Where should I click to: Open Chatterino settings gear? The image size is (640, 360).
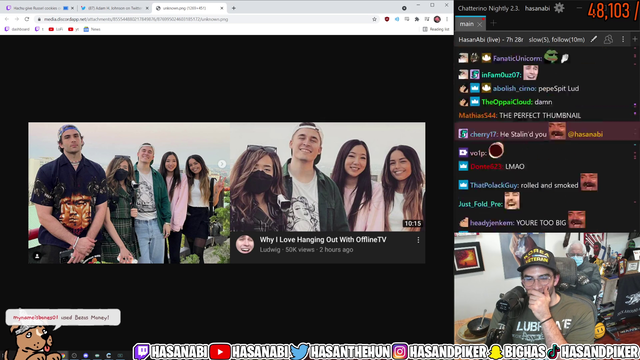[x=559, y=8]
